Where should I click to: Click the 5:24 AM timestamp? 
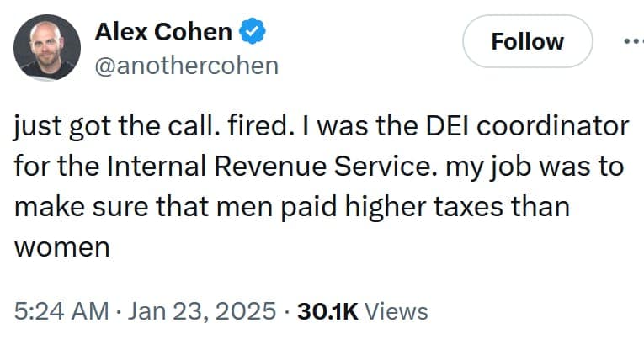pos(61,311)
